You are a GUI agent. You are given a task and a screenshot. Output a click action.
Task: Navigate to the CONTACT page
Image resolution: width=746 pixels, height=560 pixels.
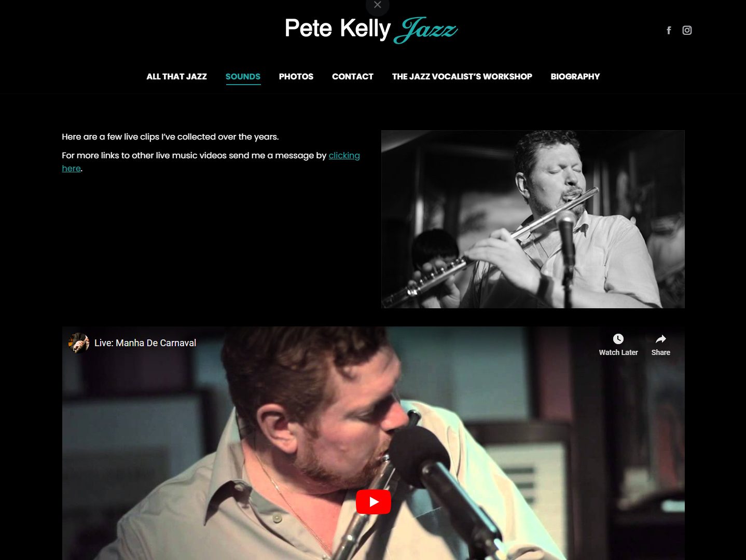tap(353, 77)
